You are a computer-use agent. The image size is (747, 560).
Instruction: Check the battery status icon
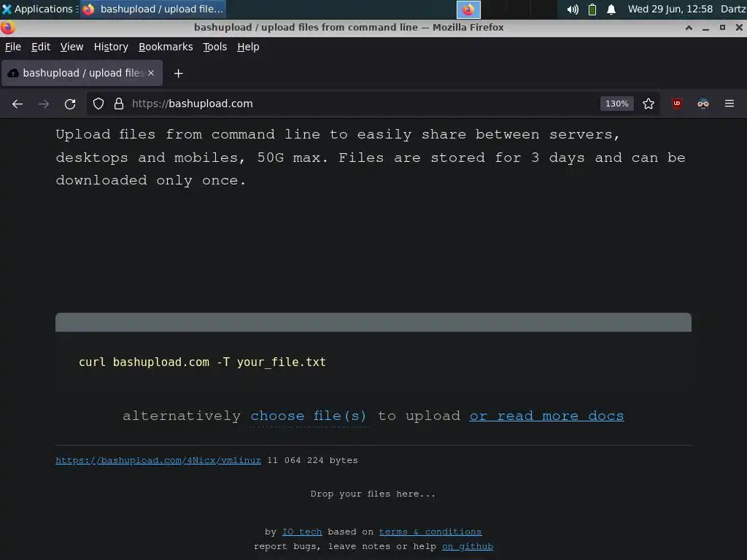(592, 9)
